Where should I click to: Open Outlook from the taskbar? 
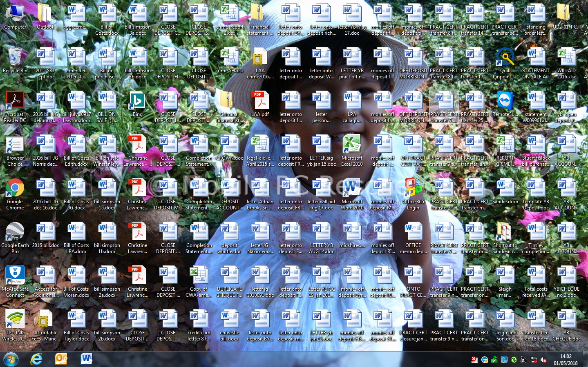coord(61,359)
